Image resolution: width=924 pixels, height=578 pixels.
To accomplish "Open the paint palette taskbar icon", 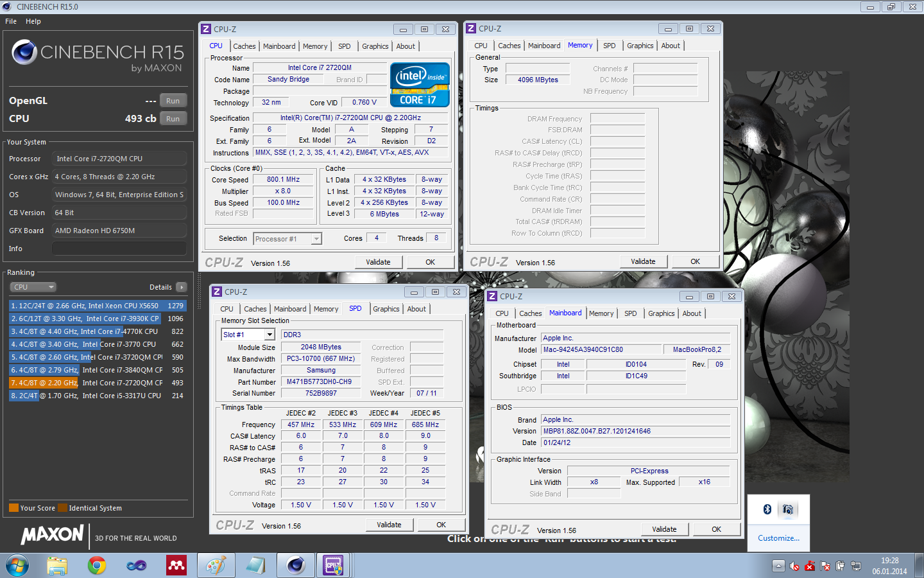I will [x=216, y=566].
